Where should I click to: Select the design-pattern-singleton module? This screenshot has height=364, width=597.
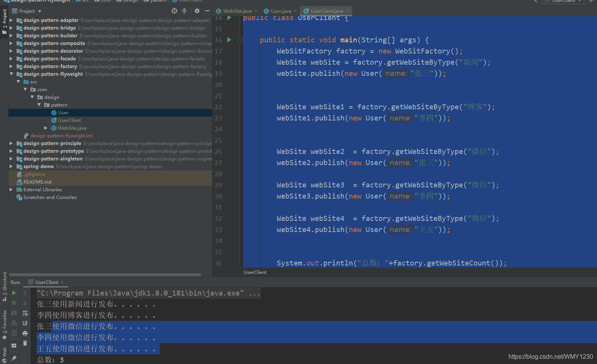point(53,159)
